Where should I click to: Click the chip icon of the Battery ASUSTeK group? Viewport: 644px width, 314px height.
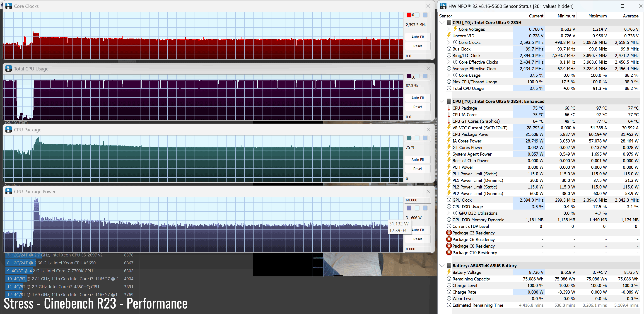pos(449,266)
